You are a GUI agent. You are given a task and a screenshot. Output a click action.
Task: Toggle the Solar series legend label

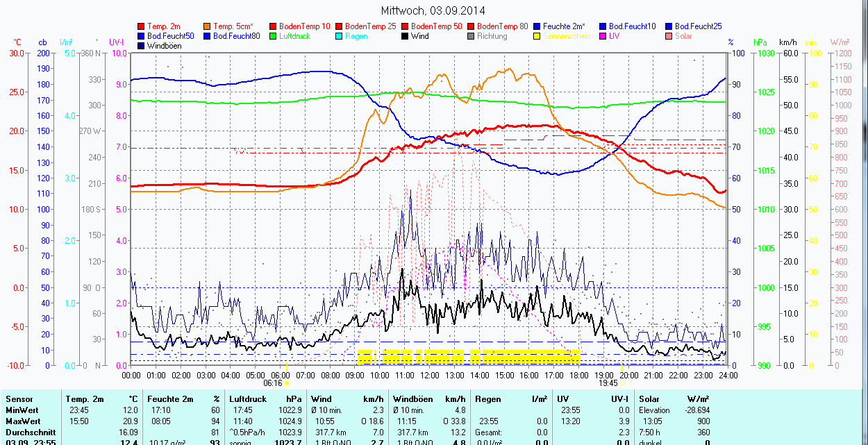point(685,36)
